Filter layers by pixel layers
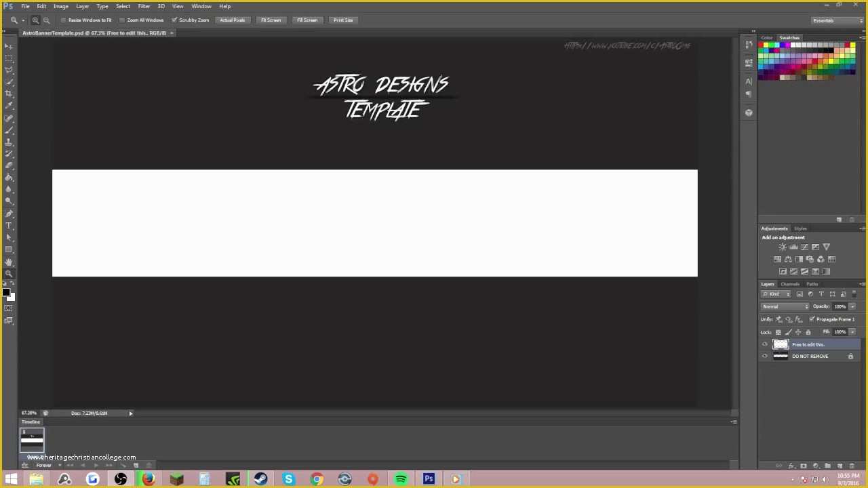The image size is (868, 488). pos(800,294)
